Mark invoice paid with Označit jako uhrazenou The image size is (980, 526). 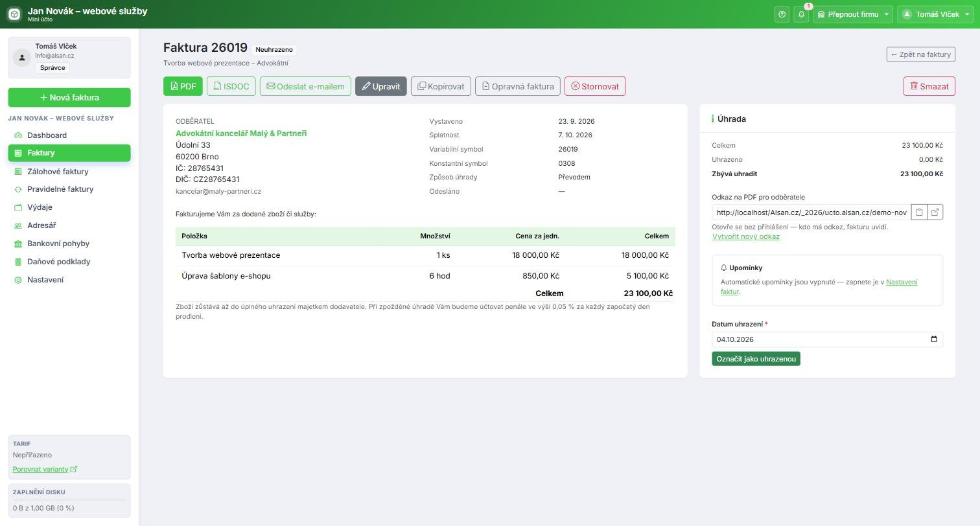click(x=756, y=359)
